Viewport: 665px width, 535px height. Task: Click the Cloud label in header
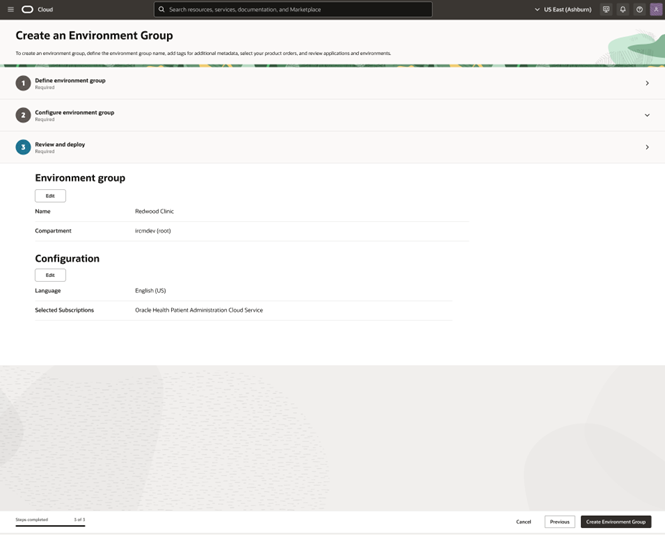[45, 9]
